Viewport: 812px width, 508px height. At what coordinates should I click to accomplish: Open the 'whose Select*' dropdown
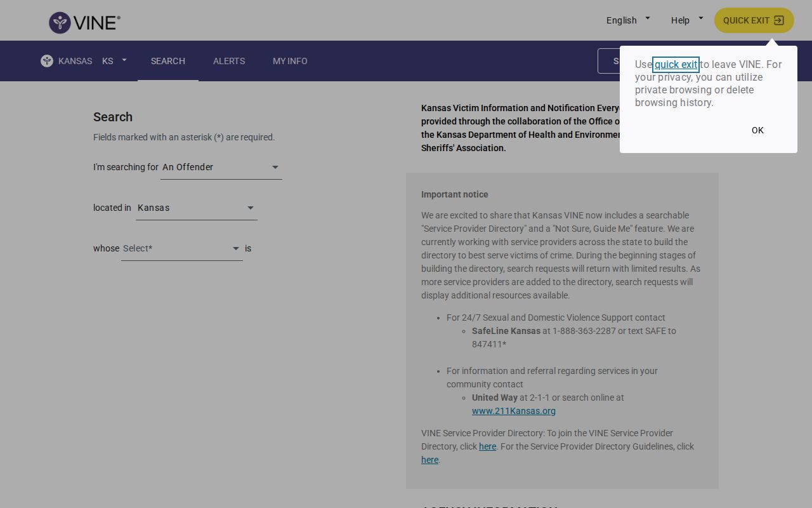pyautogui.click(x=181, y=248)
